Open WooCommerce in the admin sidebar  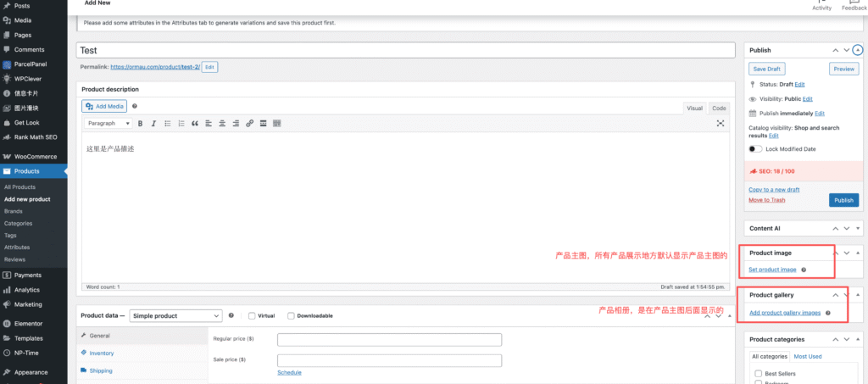pyautogui.click(x=35, y=157)
